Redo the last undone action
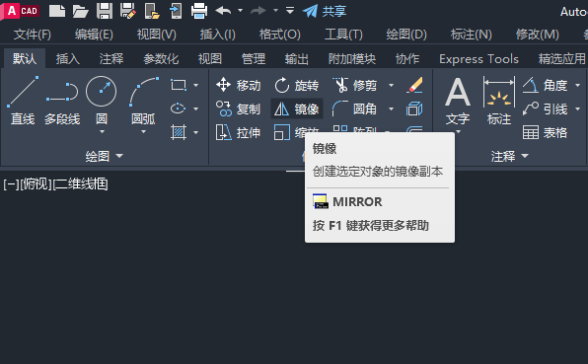Screen dimensions: 588x364 [x=258, y=11]
